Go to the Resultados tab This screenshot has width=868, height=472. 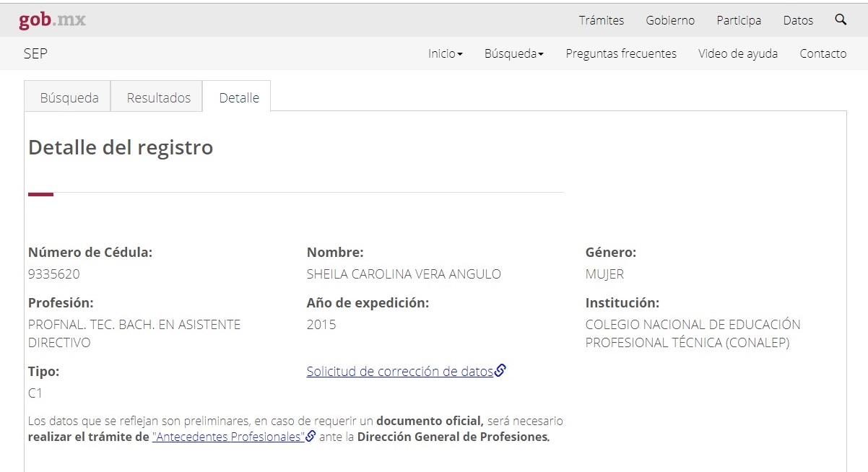click(158, 97)
